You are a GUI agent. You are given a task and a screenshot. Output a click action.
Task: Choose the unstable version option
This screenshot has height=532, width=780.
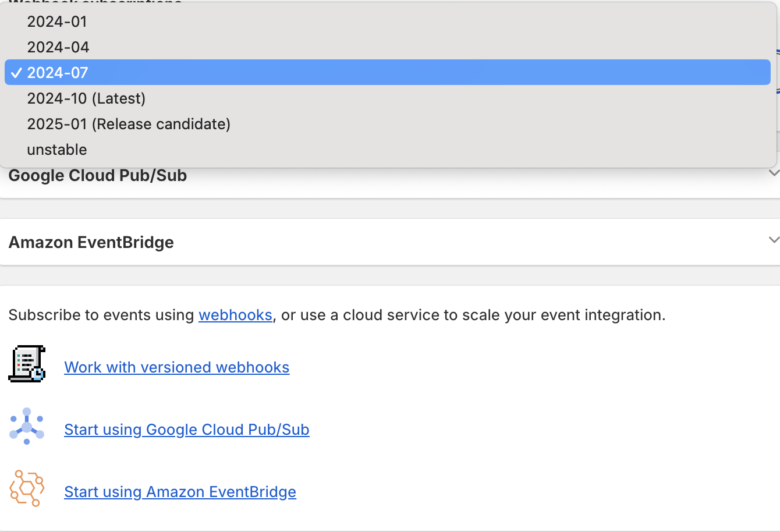coord(388,150)
